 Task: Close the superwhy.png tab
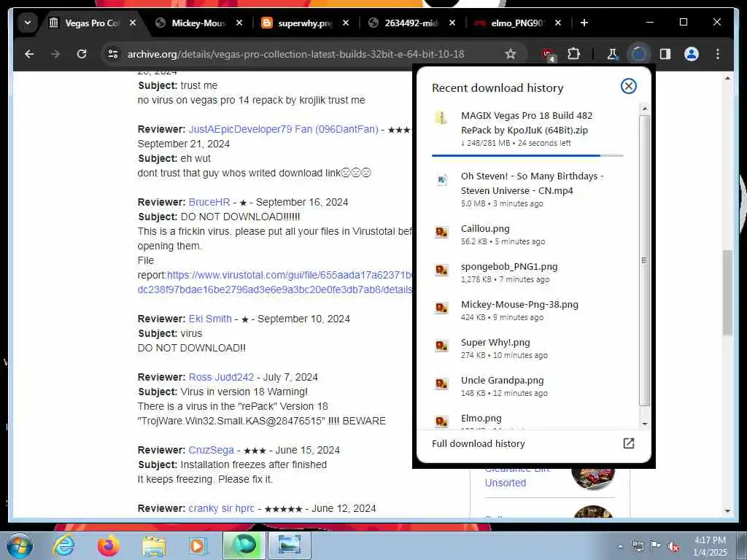(x=346, y=23)
